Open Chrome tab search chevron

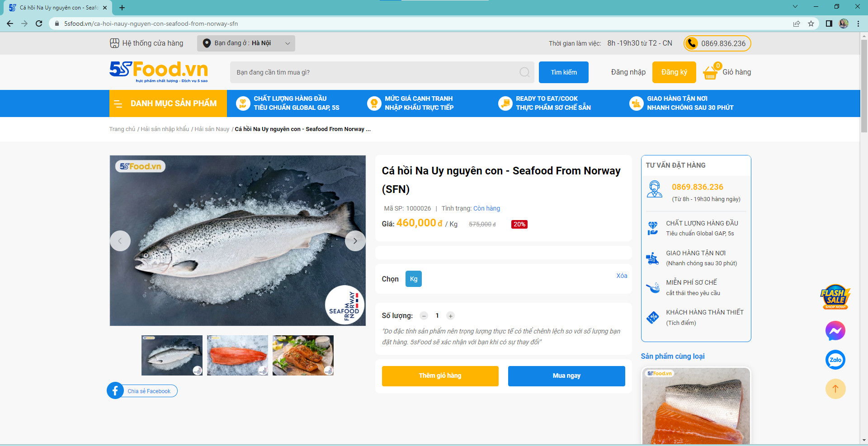pyautogui.click(x=795, y=7)
